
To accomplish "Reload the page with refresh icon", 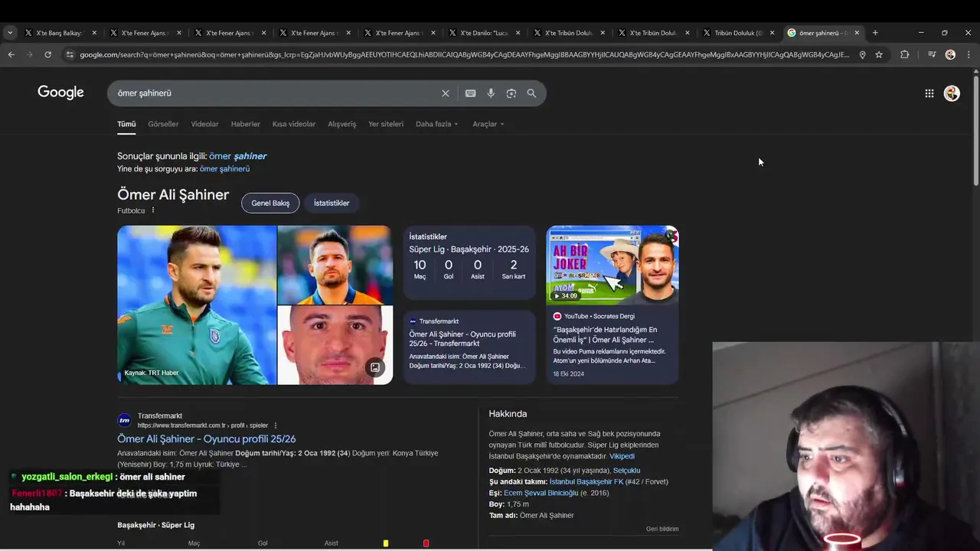I will (x=47, y=54).
